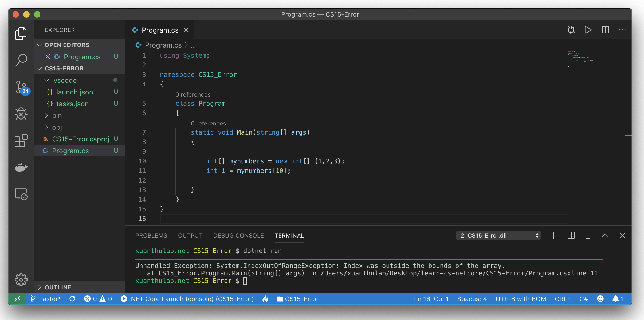Kill terminal with the trash icon
The width and height of the screenshot is (644, 320).
coord(588,235)
